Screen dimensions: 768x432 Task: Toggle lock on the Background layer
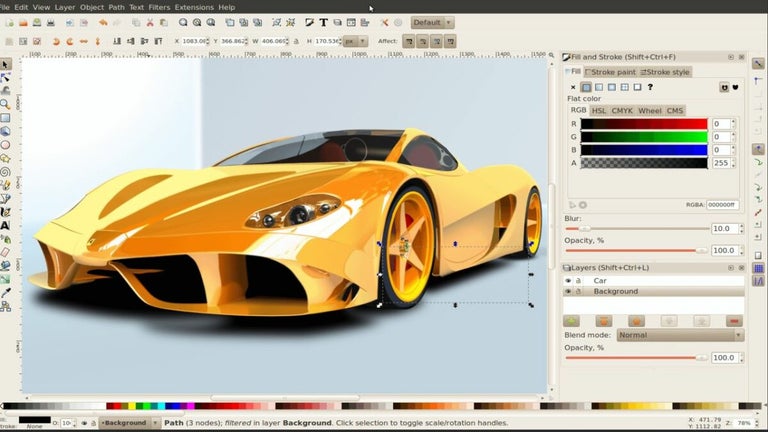click(x=578, y=291)
